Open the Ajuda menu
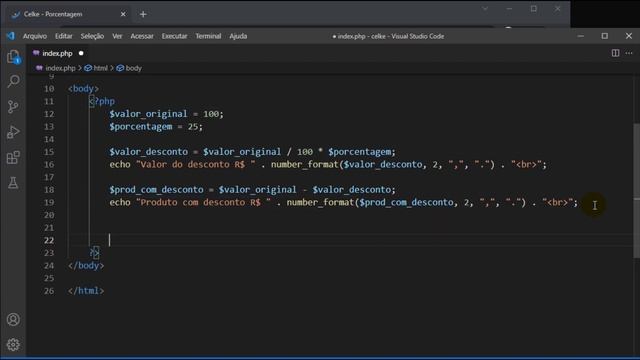The width and height of the screenshot is (640, 360). coord(238,36)
